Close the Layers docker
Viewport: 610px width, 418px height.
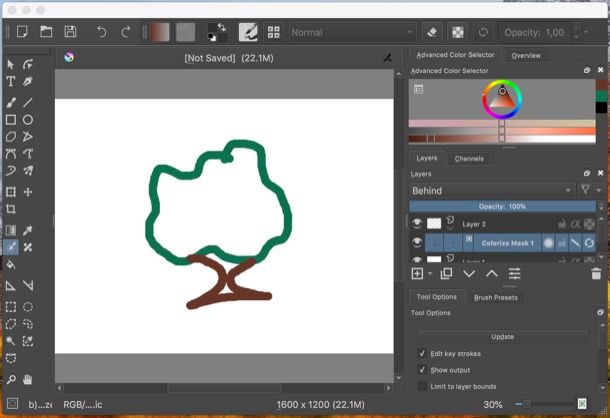(600, 173)
